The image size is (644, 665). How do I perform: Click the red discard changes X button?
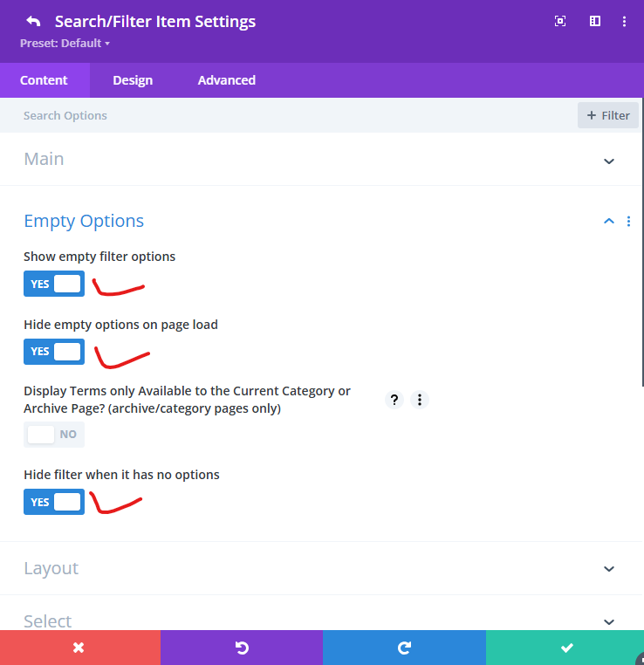click(x=79, y=648)
